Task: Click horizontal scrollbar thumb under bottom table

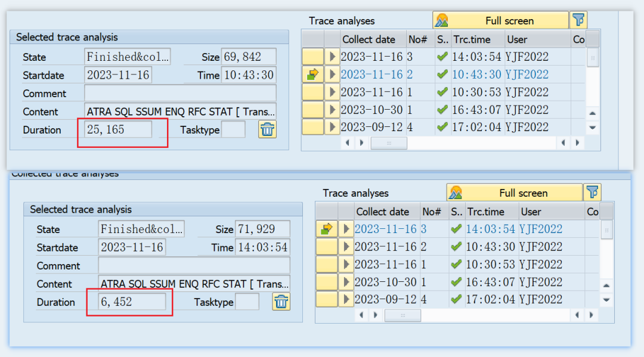Action: pyautogui.click(x=403, y=315)
